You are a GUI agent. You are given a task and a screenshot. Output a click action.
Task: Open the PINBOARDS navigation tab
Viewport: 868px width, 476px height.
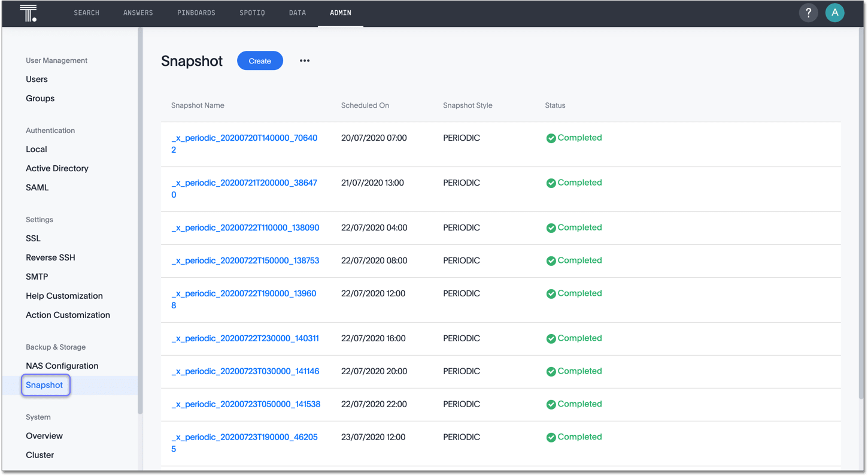[196, 13]
